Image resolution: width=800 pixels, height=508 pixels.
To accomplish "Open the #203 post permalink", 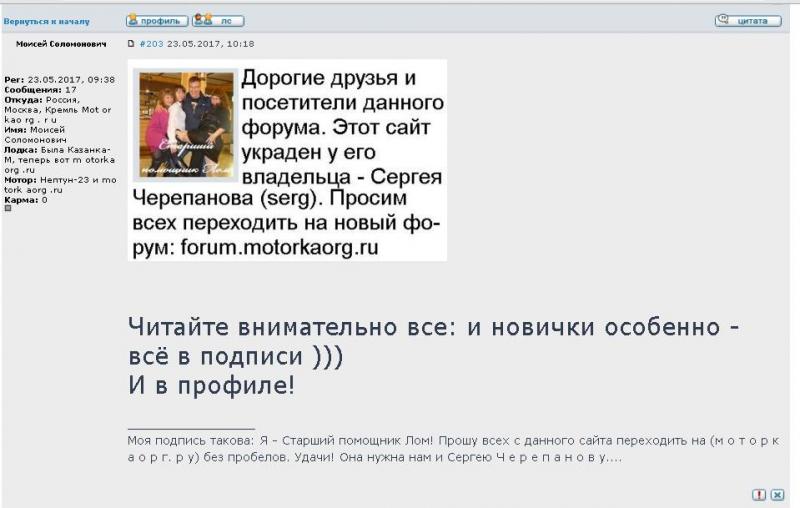I will tap(151, 44).
